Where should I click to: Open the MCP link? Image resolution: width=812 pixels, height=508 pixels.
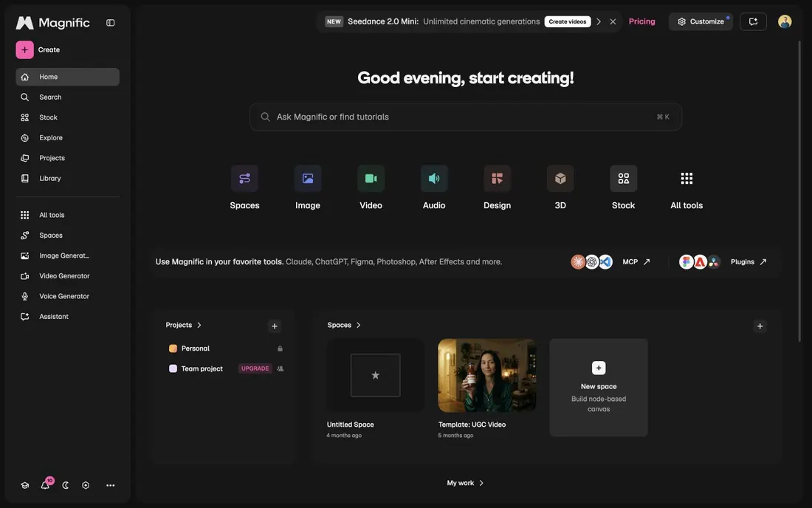coord(636,262)
